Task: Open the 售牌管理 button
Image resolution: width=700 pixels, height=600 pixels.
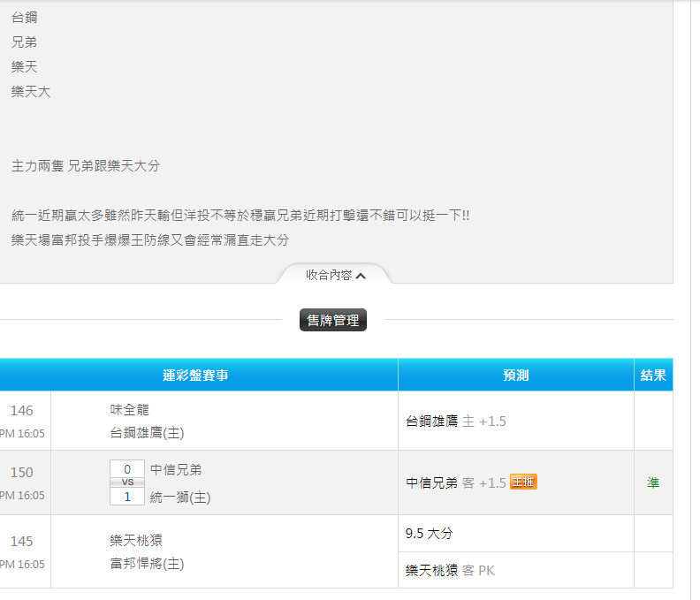Action: [333, 320]
